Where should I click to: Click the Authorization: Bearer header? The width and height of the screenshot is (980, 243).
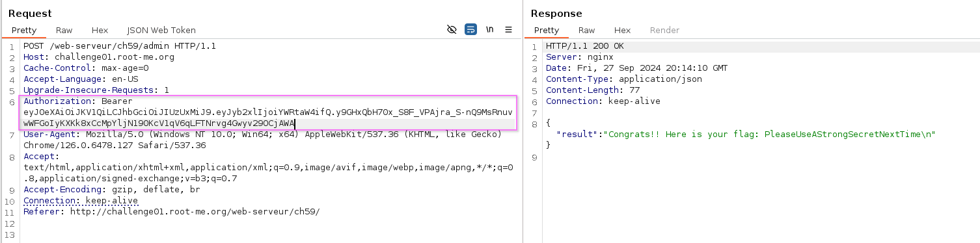click(78, 101)
